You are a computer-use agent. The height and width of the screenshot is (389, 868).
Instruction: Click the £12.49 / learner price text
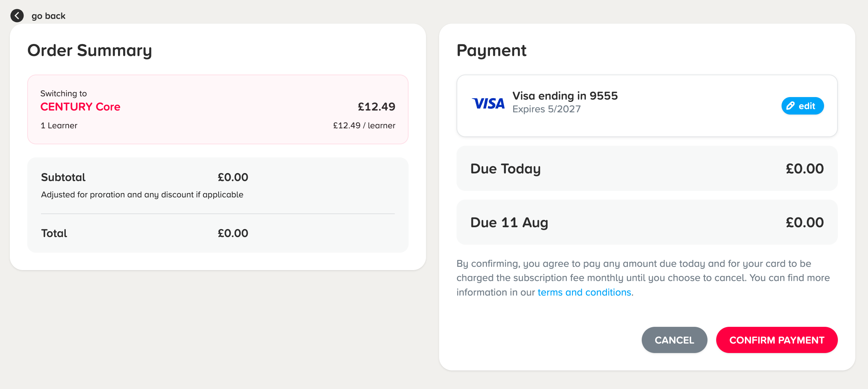click(x=364, y=125)
